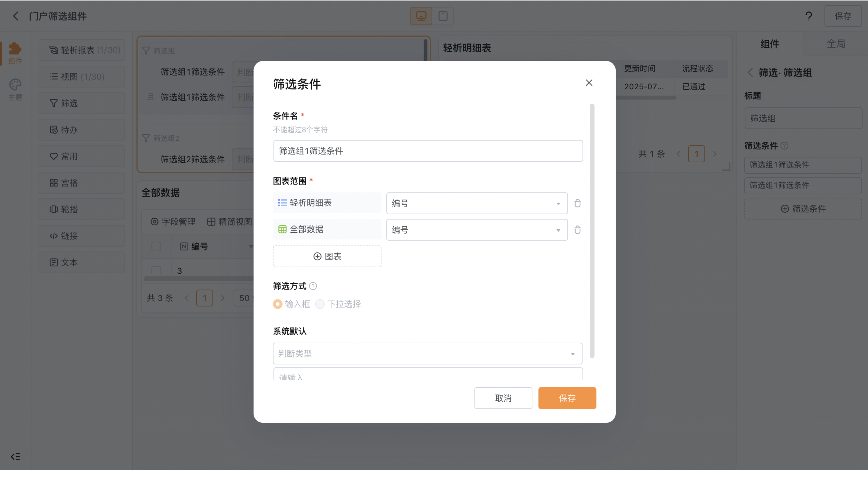This screenshot has height=488, width=868.
Task: Open 组件 section in left sidebar
Action: (15, 53)
